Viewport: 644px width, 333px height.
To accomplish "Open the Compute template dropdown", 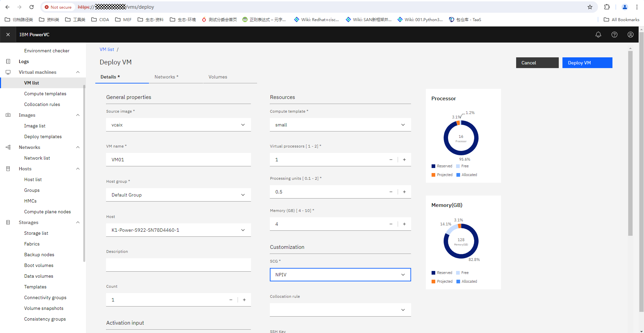I will point(340,125).
